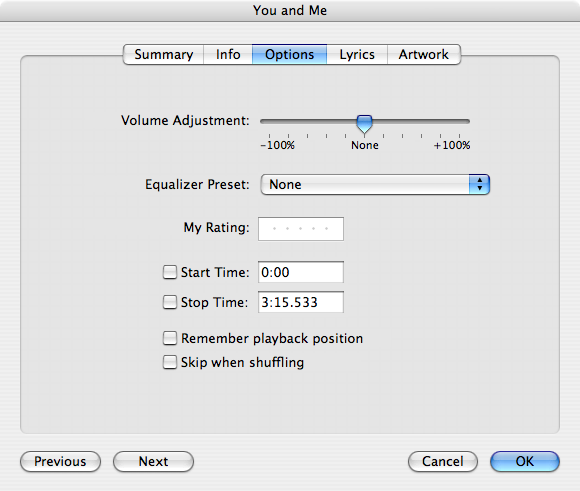The height and width of the screenshot is (491, 580).
Task: Set volume adjustment to -100% mark
Action: pyautogui.click(x=269, y=136)
